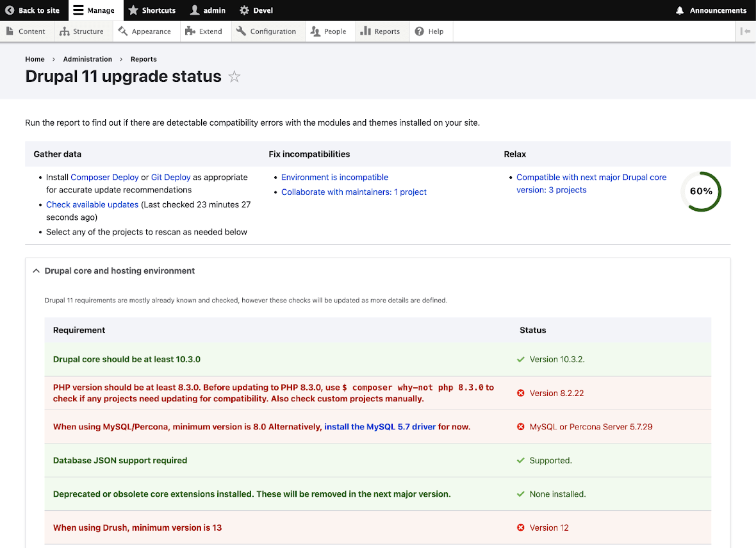This screenshot has height=548, width=756.
Task: Open Announcements bell
Action: [711, 10]
